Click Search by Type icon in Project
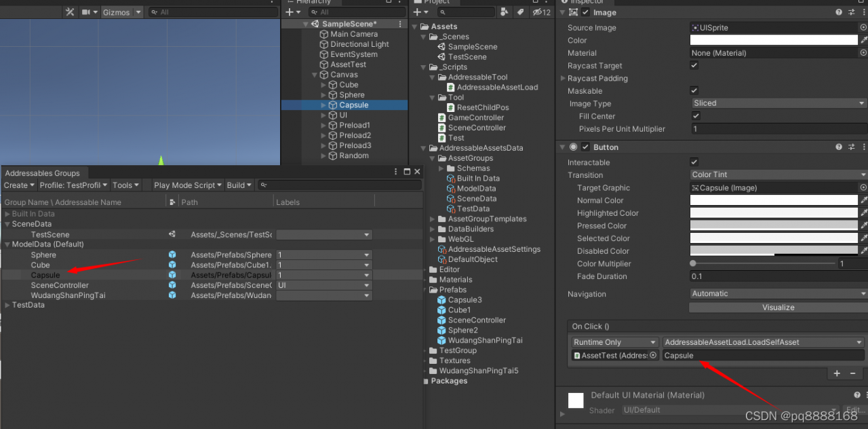Image resolution: width=868 pixels, height=429 pixels. pos(504,12)
